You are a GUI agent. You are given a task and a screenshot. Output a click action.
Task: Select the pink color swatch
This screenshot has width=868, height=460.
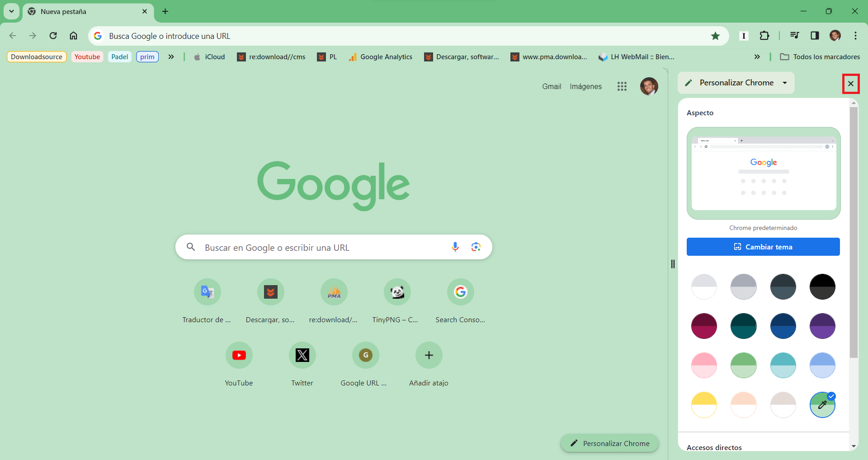coord(704,365)
